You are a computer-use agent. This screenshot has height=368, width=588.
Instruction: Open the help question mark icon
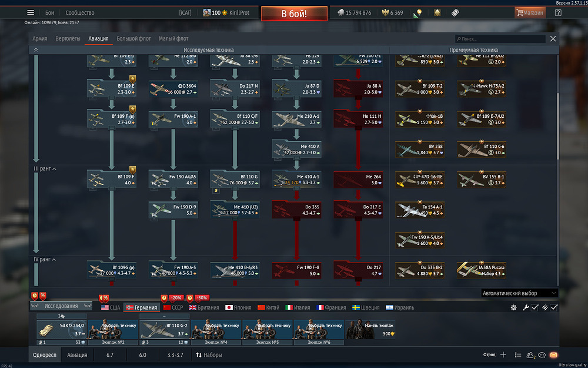click(558, 13)
